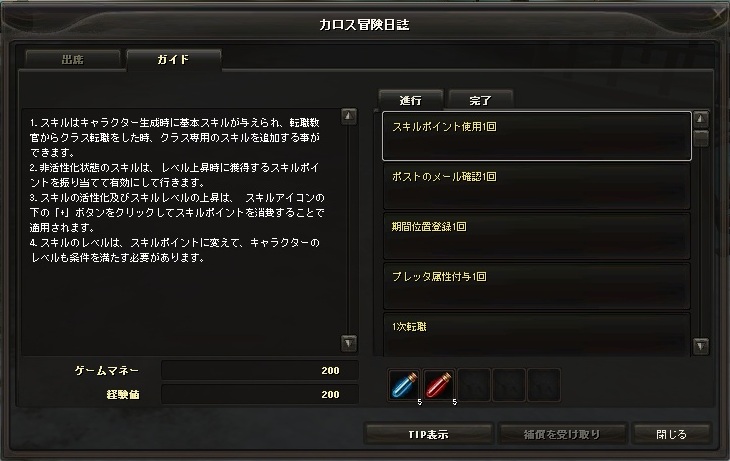730x461 pixels.
Task: Click the quest list scrollbar thumb
Action: [x=701, y=138]
